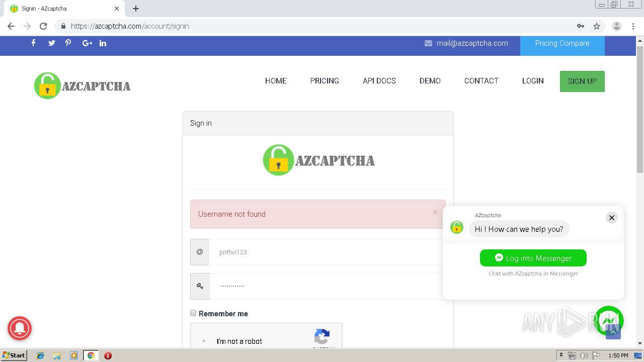Click the Hi ! How can we help you? message
The image size is (644, 362).
[519, 229]
